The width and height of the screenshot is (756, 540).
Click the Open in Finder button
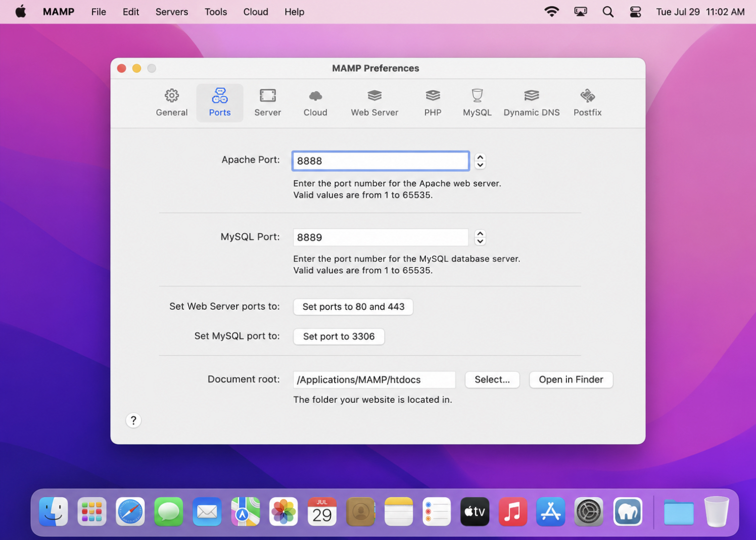pos(571,380)
